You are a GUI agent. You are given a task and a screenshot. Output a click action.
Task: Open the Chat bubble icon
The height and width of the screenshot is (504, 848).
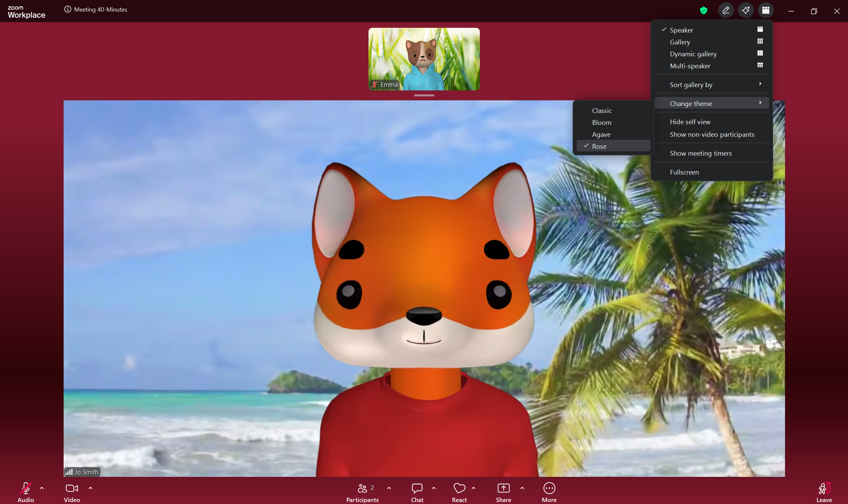(x=417, y=488)
